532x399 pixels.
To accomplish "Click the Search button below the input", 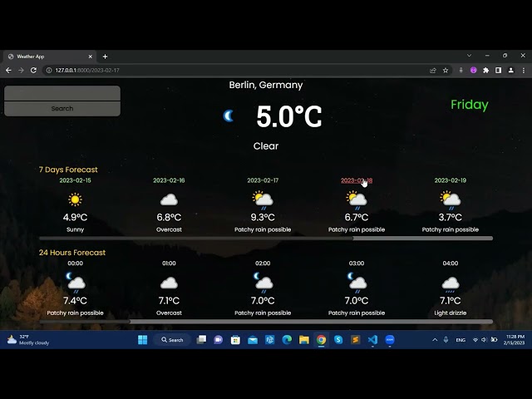I will [x=62, y=109].
